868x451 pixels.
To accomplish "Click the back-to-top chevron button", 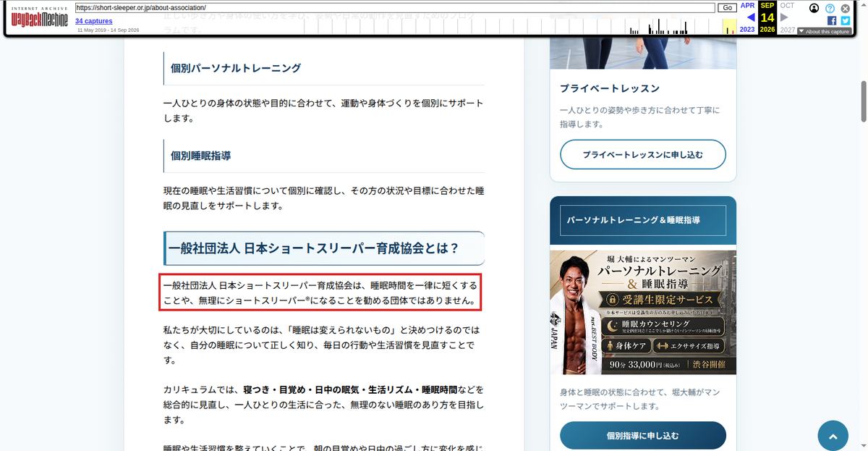I will pos(833,437).
